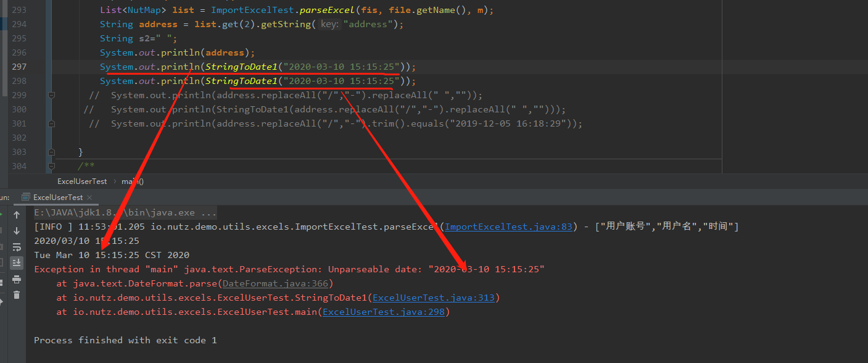This screenshot has height=363, width=868.
Task: Collapse the Javadoc fold at line 304
Action: (x=51, y=166)
